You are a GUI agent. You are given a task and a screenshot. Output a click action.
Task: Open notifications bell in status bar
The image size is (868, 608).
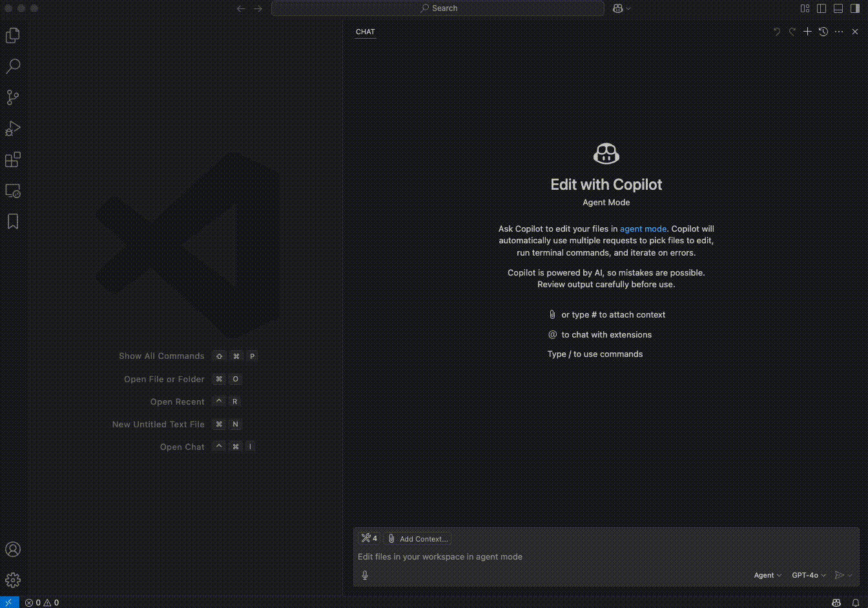coord(855,602)
